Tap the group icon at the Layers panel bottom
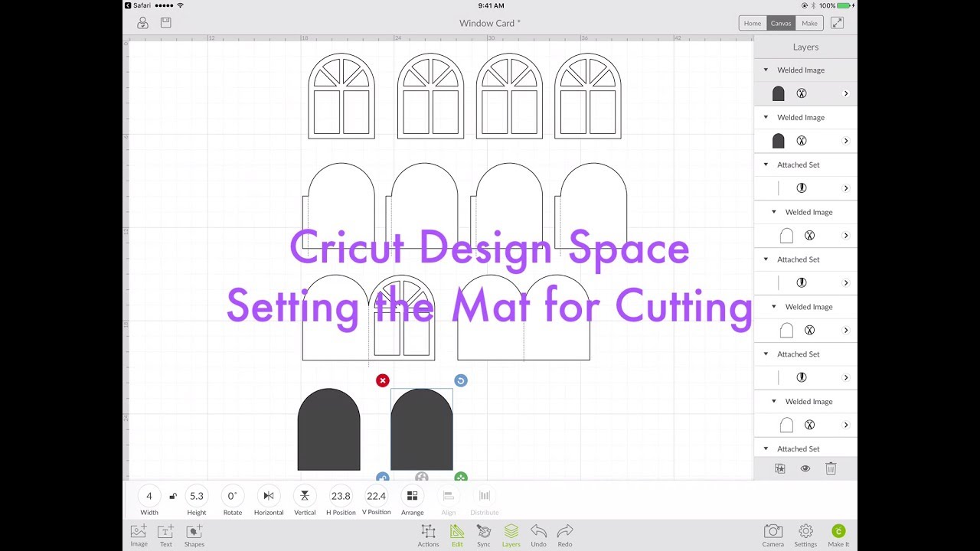The height and width of the screenshot is (551, 980). (x=780, y=468)
